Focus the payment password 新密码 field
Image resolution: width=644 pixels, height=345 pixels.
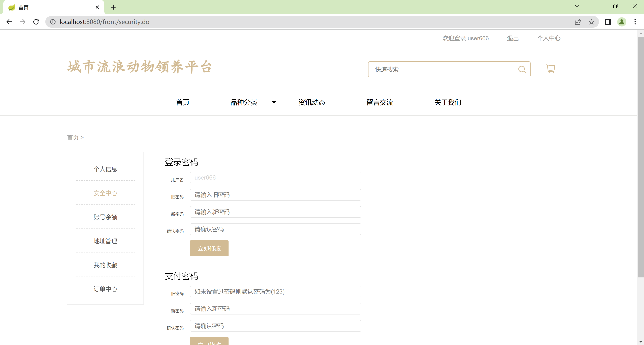click(x=276, y=309)
